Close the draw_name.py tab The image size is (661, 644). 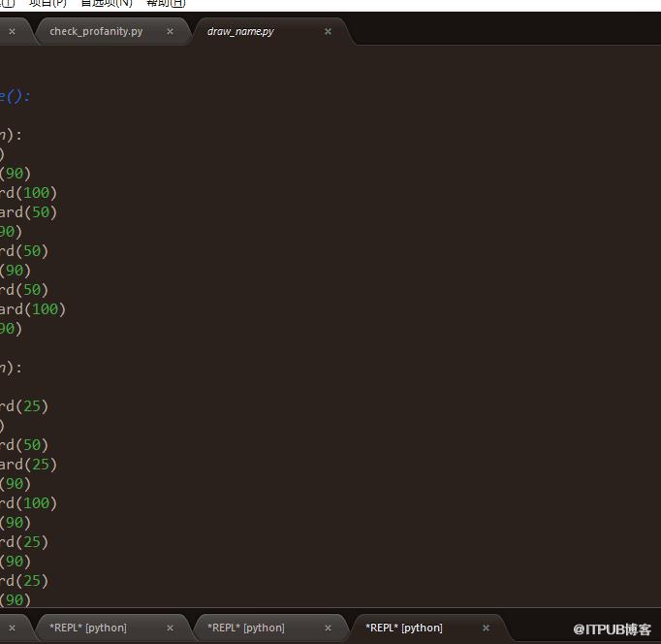[x=328, y=32]
